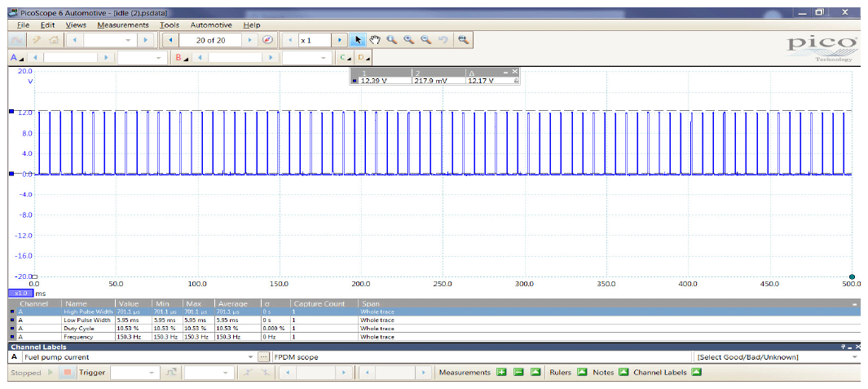Viewport: 868px width, 389px height.
Task: Go to the previous waveform buffer
Action: [x=170, y=40]
